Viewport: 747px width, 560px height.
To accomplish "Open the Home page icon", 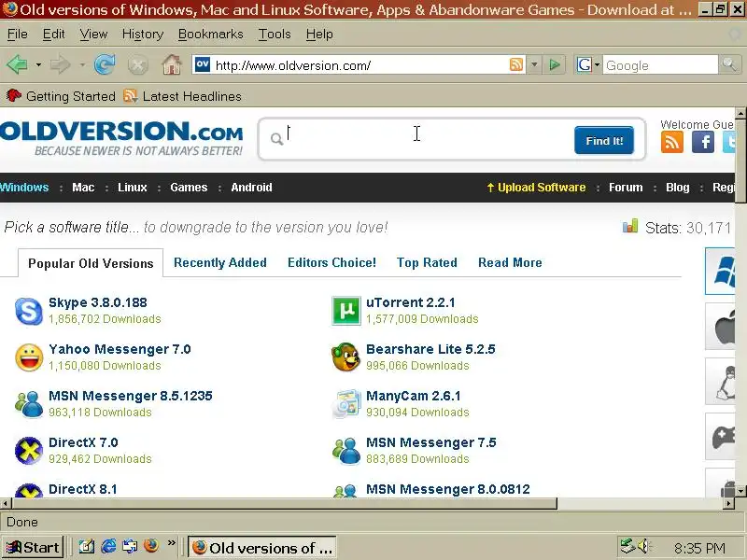I will coord(172,64).
